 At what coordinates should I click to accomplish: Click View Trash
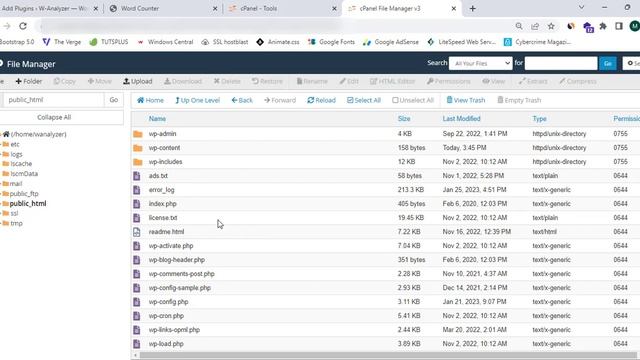(x=466, y=100)
